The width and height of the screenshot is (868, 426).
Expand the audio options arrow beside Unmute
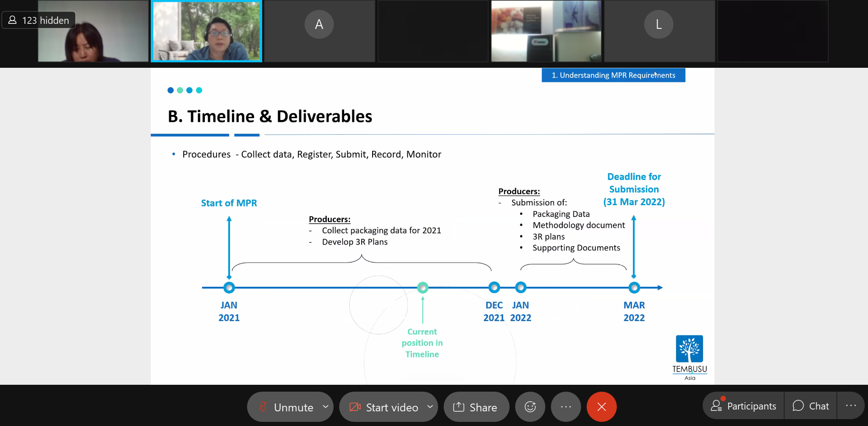click(325, 406)
